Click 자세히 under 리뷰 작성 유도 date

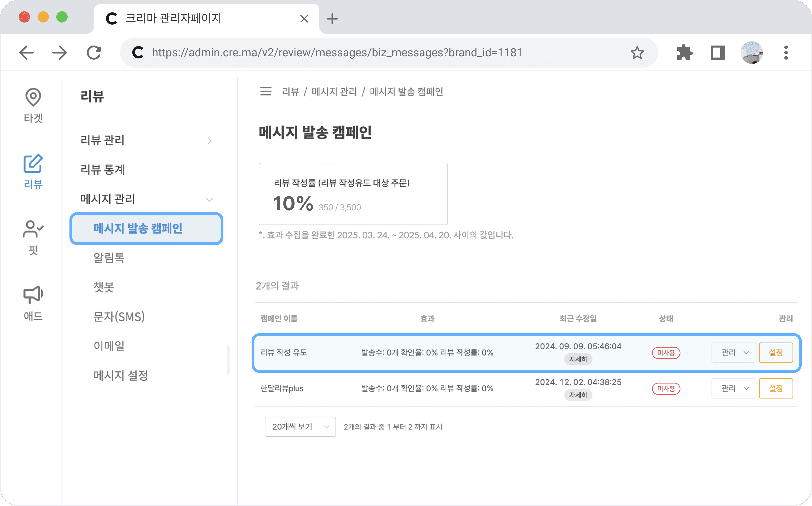[578, 359]
